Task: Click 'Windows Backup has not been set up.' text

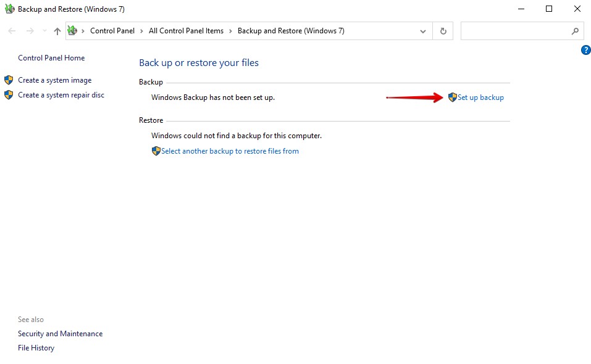Action: [213, 97]
